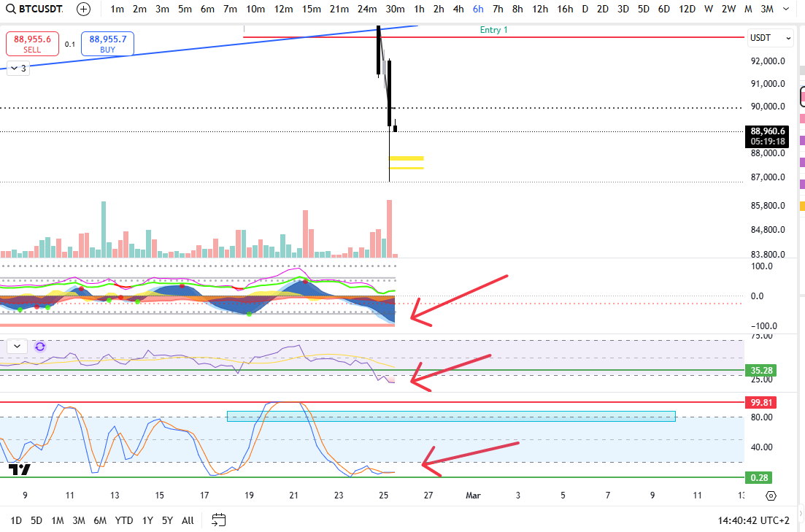Open the go-to-date calendar icon
The height and width of the screenshot is (532, 805).
pyautogui.click(x=219, y=520)
